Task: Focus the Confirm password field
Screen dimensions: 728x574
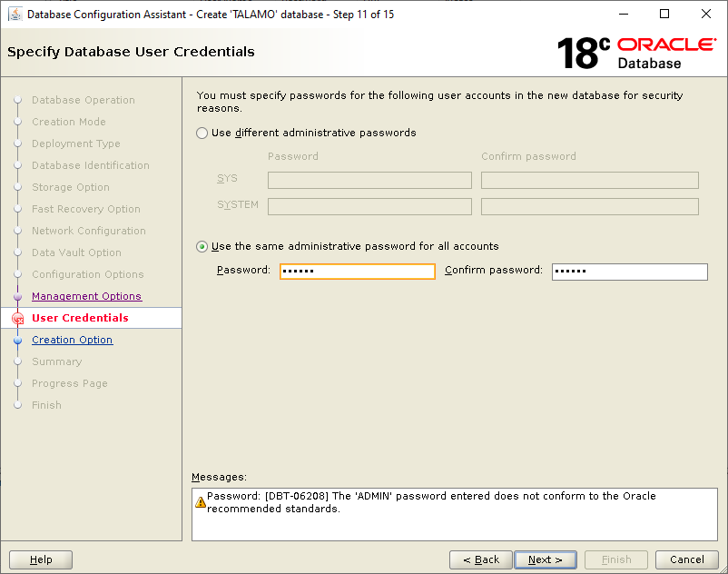Action: click(x=630, y=272)
